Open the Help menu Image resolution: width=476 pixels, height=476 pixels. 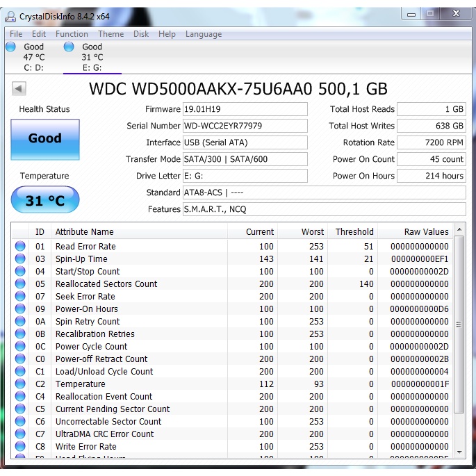[x=167, y=34]
